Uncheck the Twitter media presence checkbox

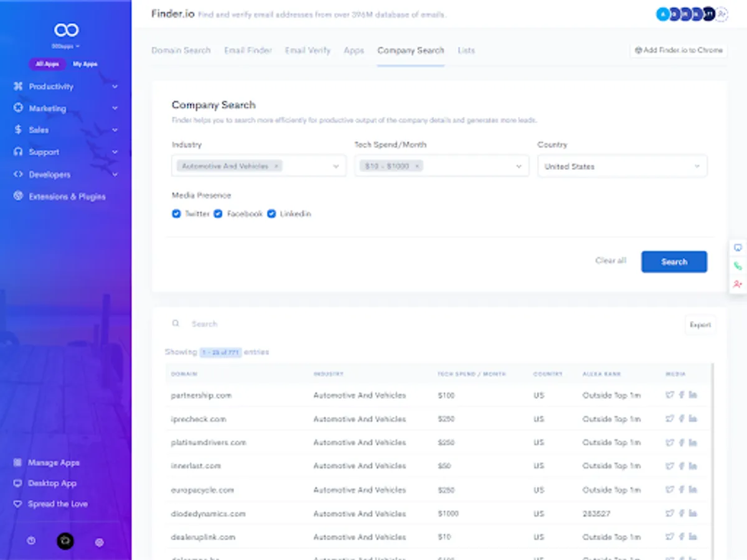click(x=176, y=213)
